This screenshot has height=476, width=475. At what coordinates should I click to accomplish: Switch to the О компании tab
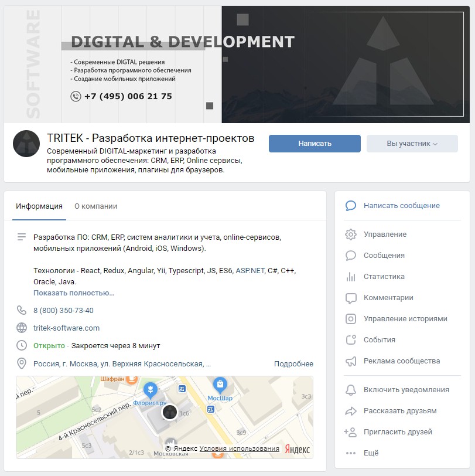click(96, 206)
